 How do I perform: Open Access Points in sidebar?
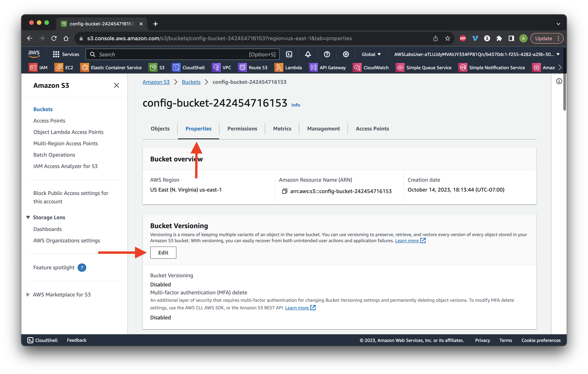[x=49, y=121]
